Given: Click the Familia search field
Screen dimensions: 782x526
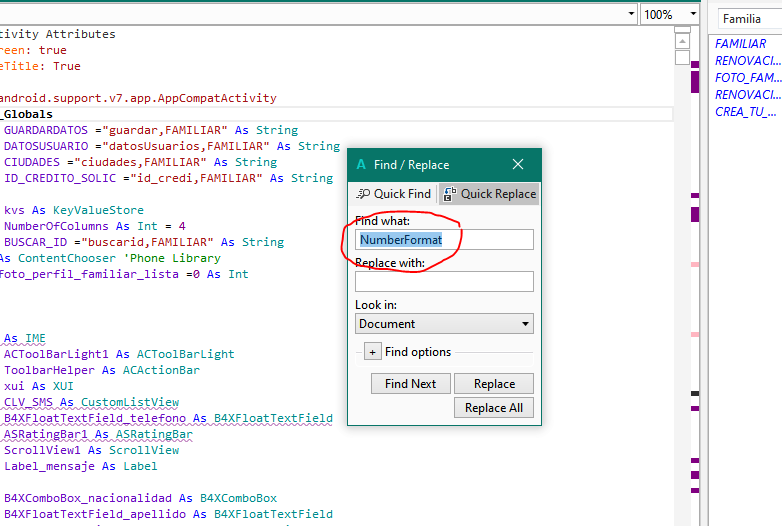Looking at the screenshot, I should point(750,19).
